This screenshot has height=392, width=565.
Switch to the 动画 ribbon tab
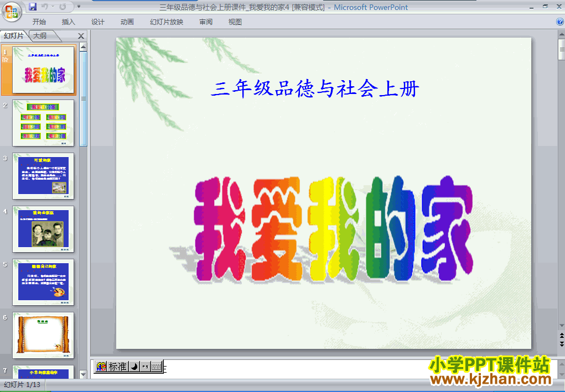[x=127, y=22]
